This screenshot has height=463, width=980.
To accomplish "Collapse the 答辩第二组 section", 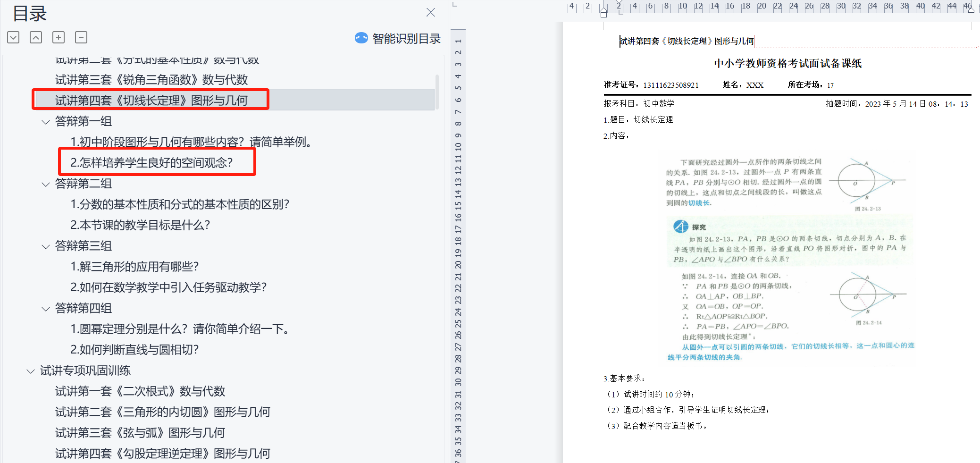I will point(46,184).
